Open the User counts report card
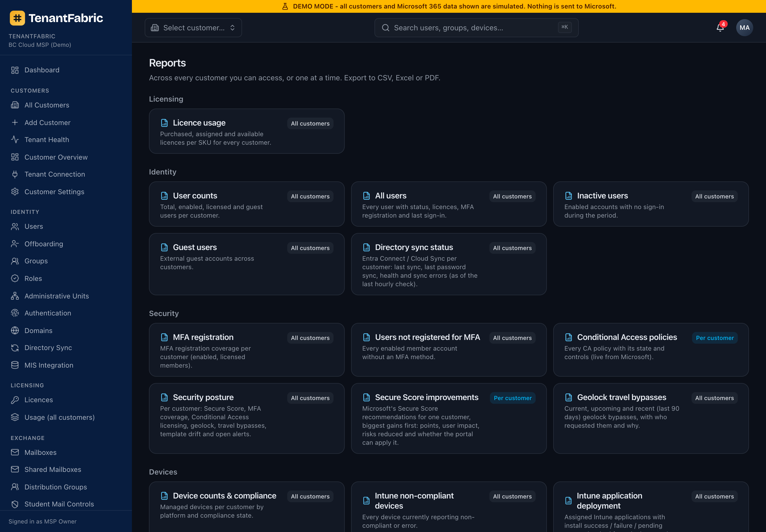This screenshot has height=532, width=766. [247, 204]
